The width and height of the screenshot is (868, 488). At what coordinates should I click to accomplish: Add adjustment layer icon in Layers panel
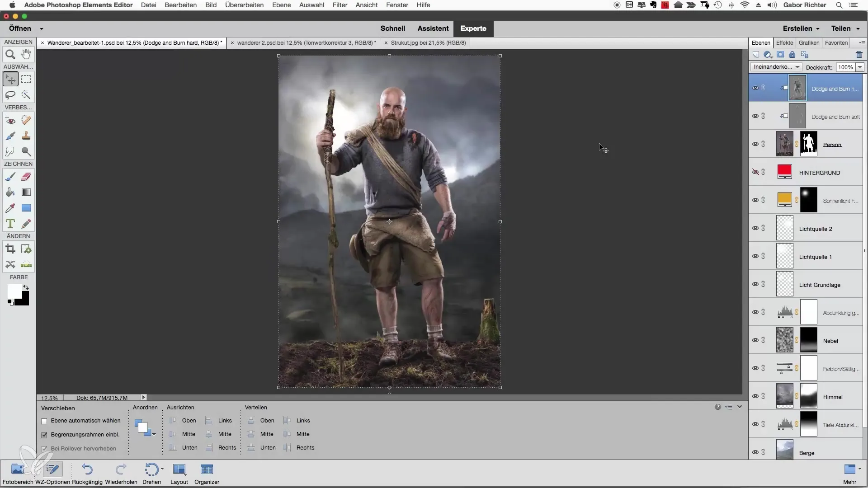coord(768,55)
